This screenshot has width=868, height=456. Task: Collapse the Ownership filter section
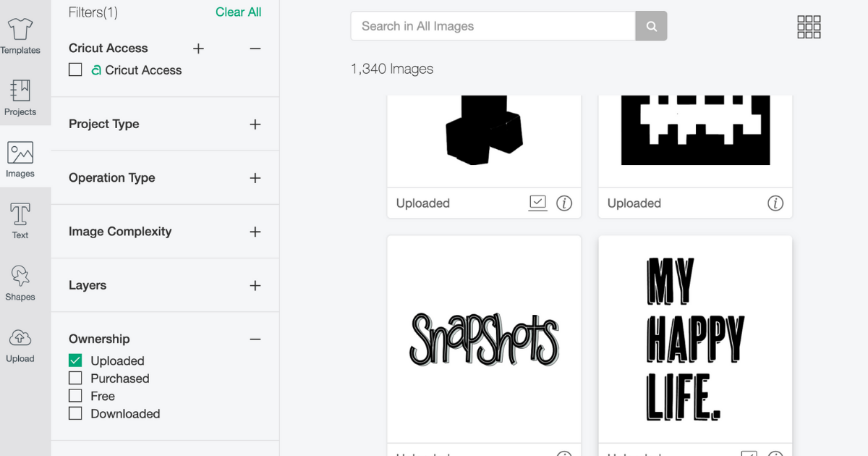pyautogui.click(x=255, y=339)
